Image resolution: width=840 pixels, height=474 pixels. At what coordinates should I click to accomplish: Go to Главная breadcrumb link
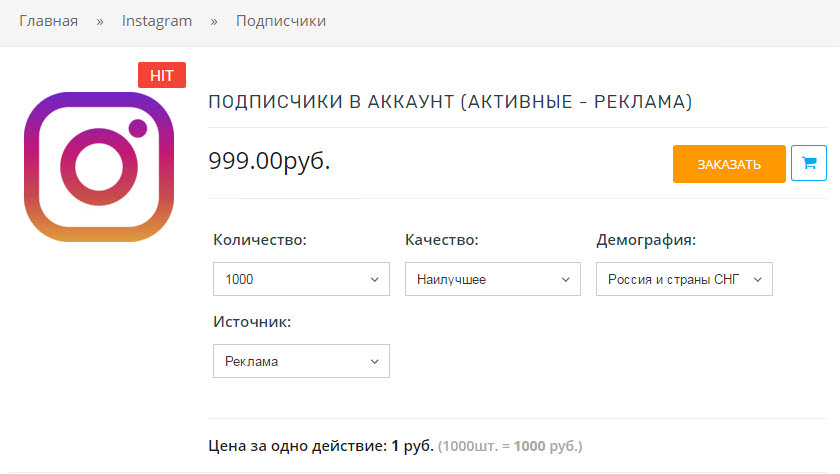point(49,21)
